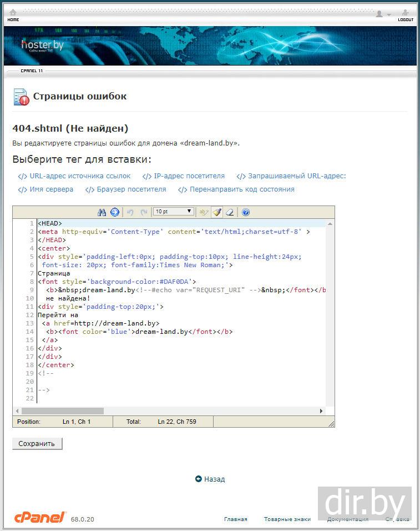
Task: Open the Главная link in footer
Action: click(x=236, y=519)
